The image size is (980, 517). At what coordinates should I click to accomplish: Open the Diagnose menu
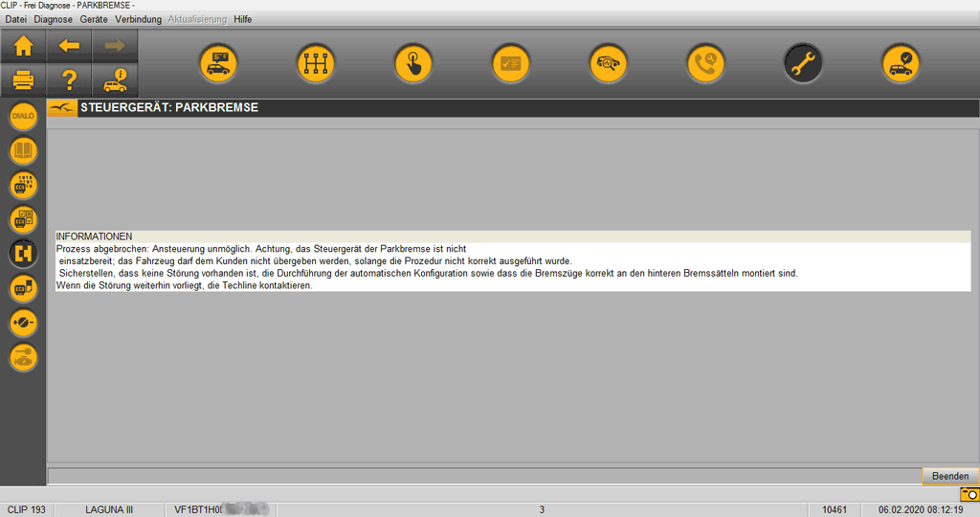(53, 19)
